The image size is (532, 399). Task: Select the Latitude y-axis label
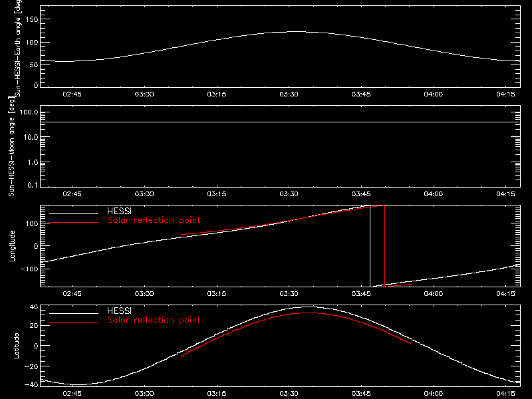point(16,346)
